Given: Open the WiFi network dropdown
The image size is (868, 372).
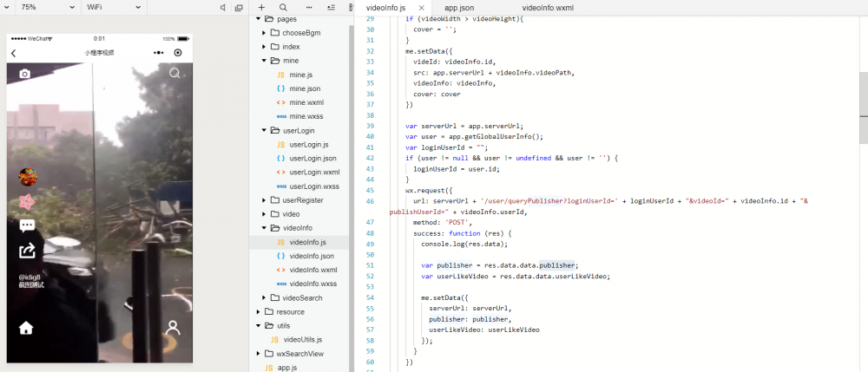Looking at the screenshot, I should pos(115,7).
